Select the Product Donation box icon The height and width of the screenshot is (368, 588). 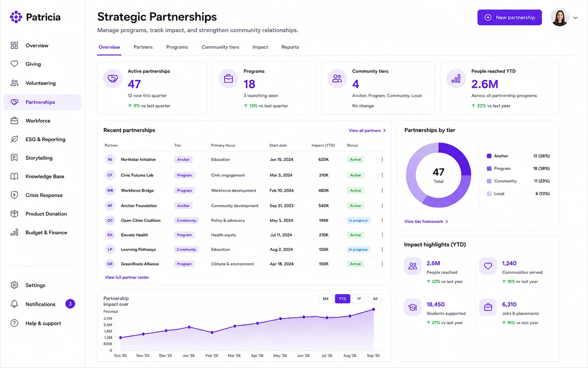click(x=14, y=214)
